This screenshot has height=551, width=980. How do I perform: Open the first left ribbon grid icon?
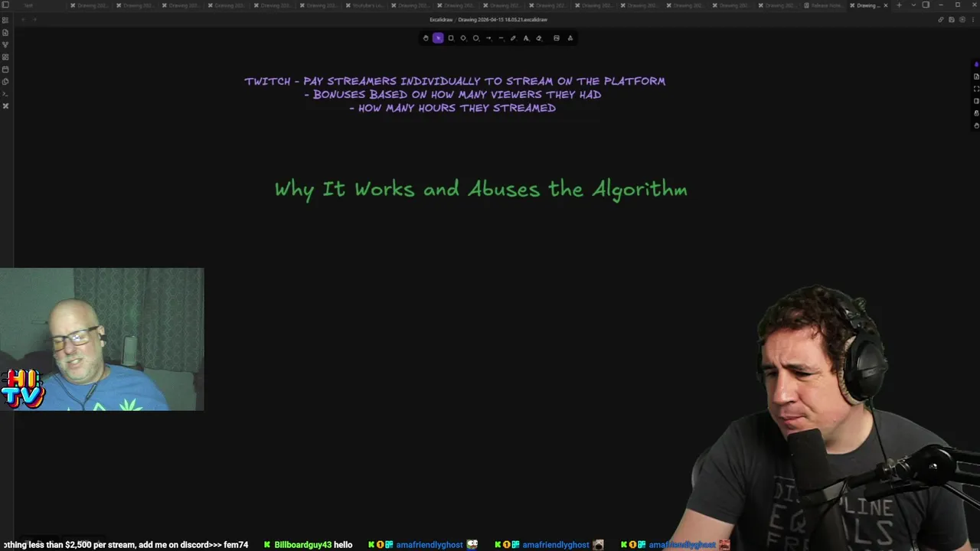pos(5,21)
